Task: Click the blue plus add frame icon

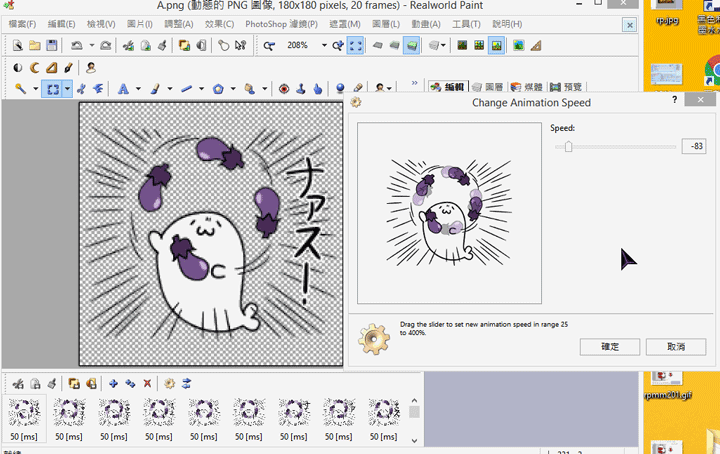Action: pos(113,383)
